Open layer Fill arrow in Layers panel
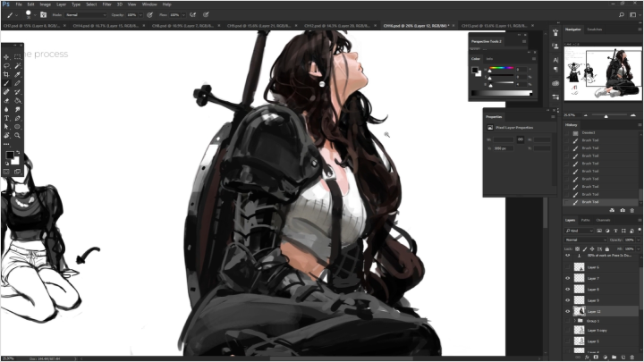This screenshot has width=644, height=362. click(637, 249)
